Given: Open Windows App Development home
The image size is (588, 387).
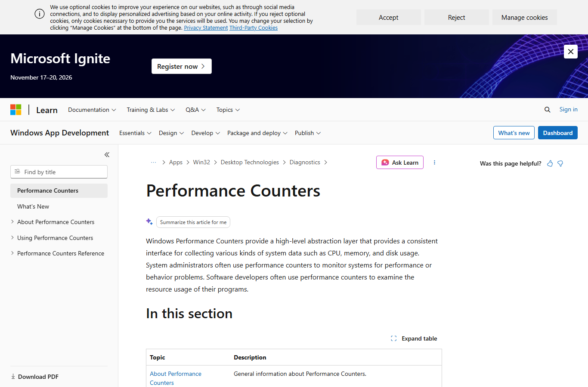Looking at the screenshot, I should pos(60,133).
